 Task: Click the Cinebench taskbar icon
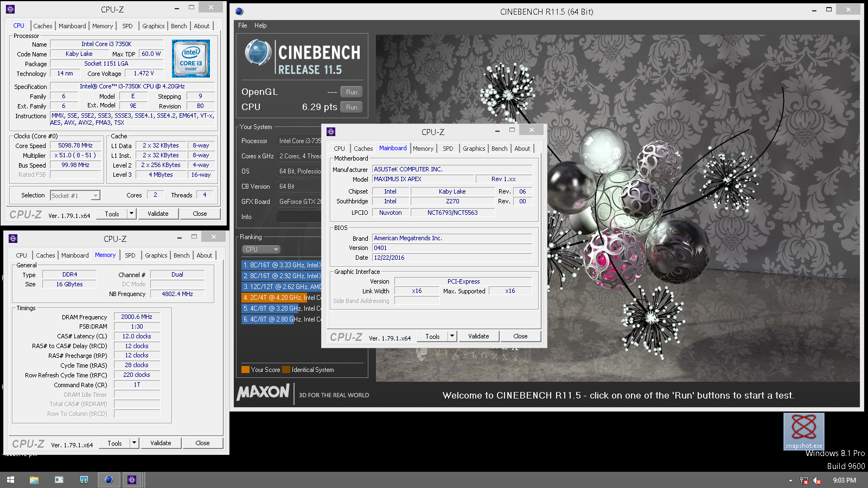pyautogui.click(x=108, y=480)
